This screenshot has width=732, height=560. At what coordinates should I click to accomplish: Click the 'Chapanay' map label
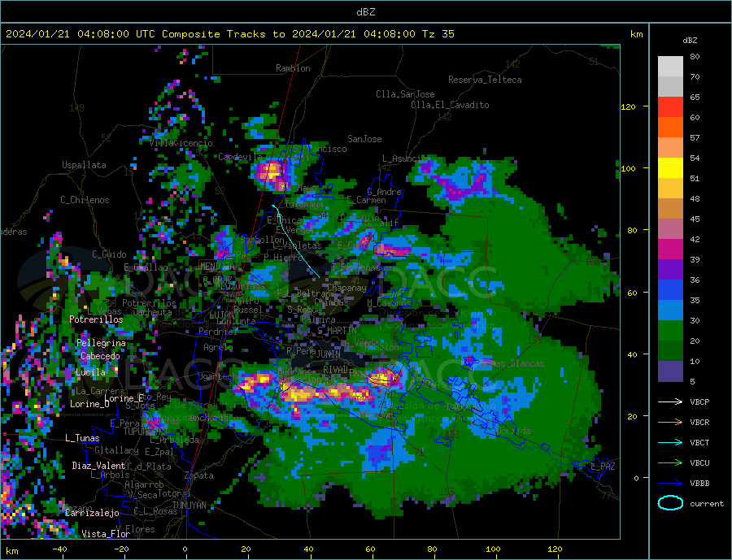(x=346, y=288)
